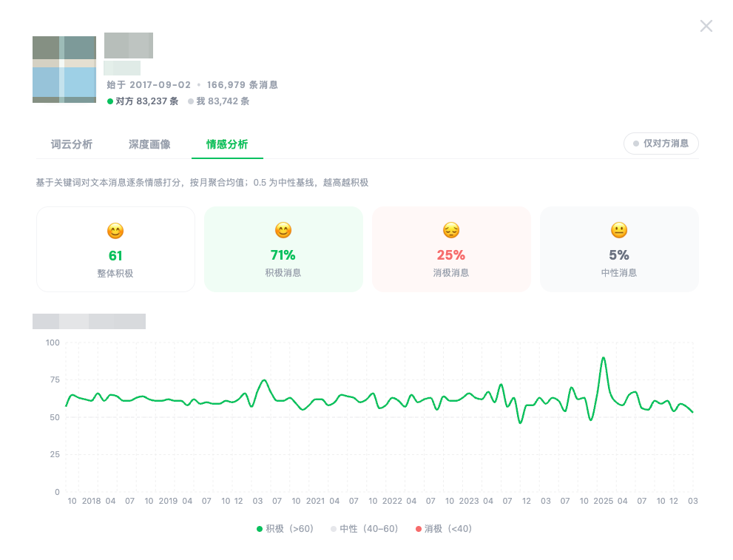Screen dimensions: 733x560
Task: Click green dot beside 对方 83,237 条
Action: [110, 101]
